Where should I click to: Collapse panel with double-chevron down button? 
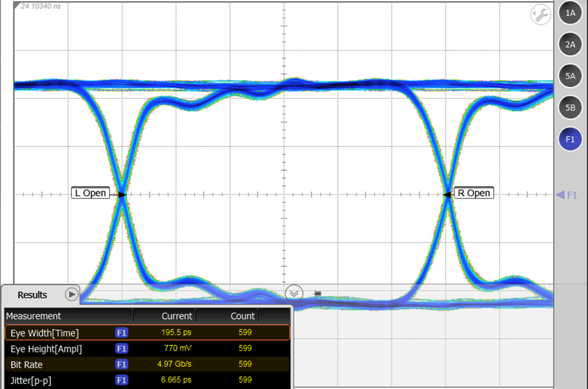pos(294,293)
